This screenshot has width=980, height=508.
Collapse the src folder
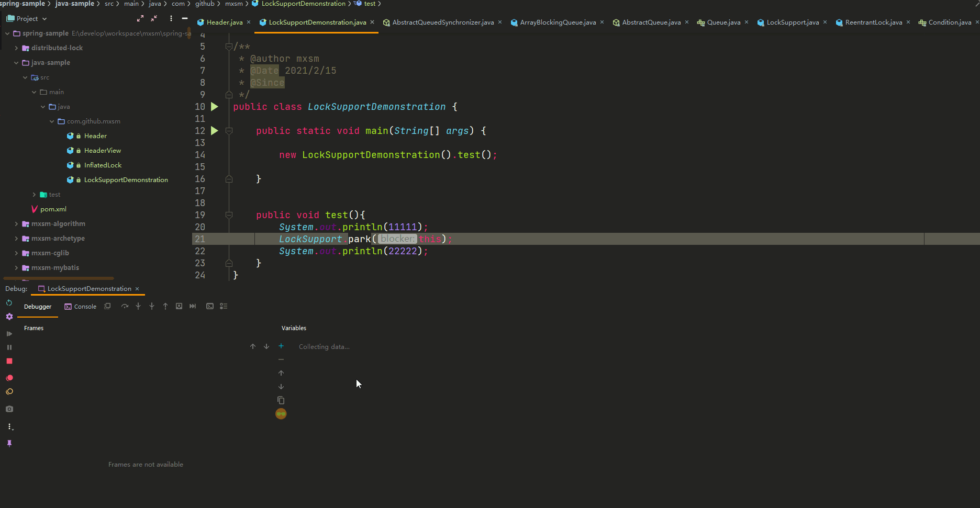25,77
